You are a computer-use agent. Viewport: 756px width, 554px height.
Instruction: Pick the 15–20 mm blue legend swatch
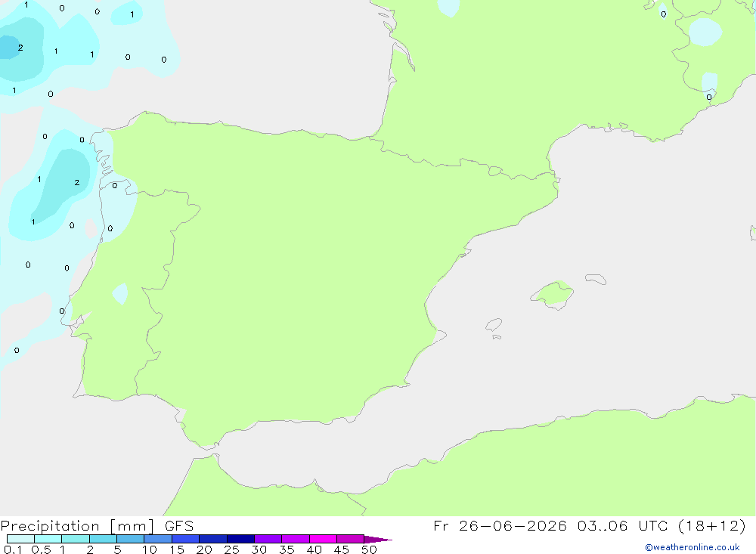point(186,539)
